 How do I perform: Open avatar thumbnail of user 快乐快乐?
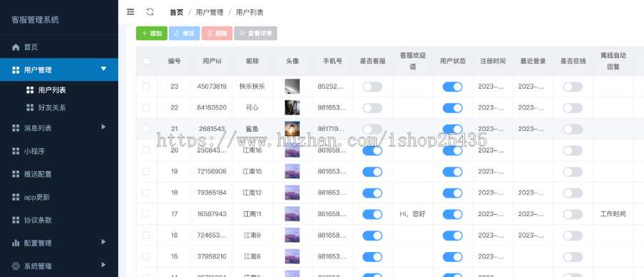(x=292, y=87)
